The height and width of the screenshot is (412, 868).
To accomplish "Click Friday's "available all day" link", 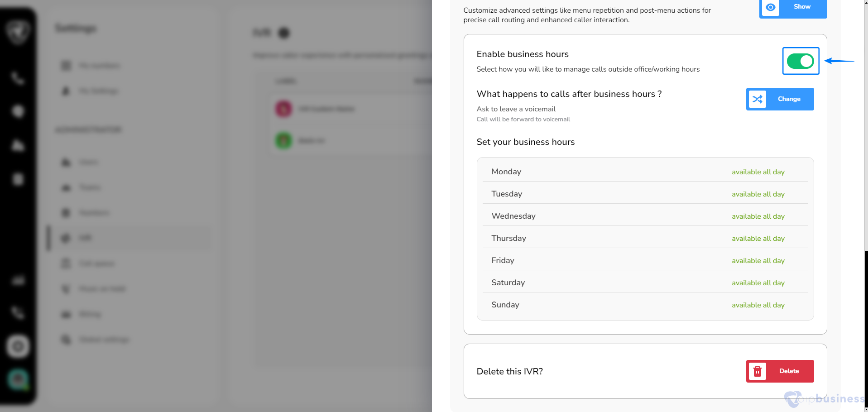I will (x=758, y=261).
